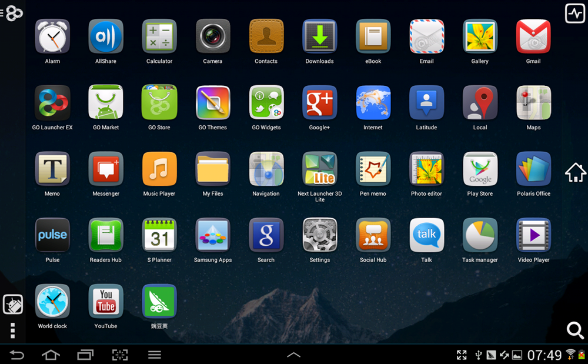Expand the bottom center up-arrow tray

click(293, 355)
